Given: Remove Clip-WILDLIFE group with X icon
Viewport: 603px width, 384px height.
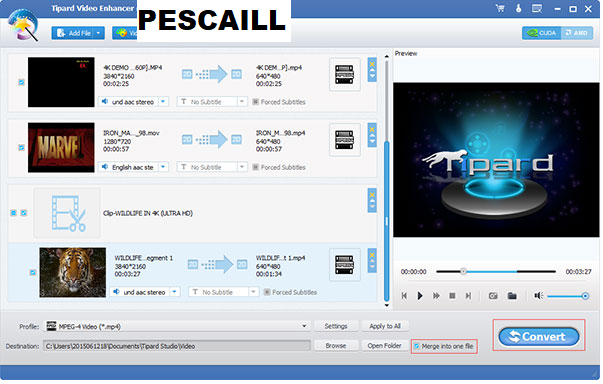Looking at the screenshot, I should coord(372,195).
